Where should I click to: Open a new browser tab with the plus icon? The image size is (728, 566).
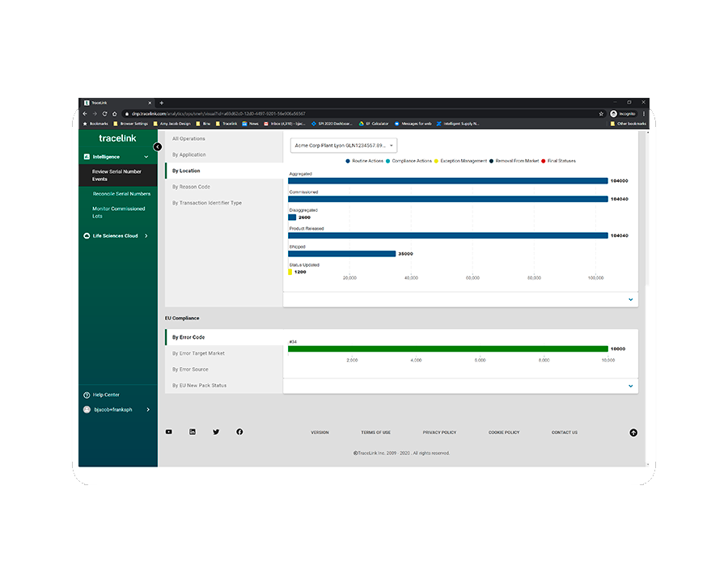pos(162,103)
